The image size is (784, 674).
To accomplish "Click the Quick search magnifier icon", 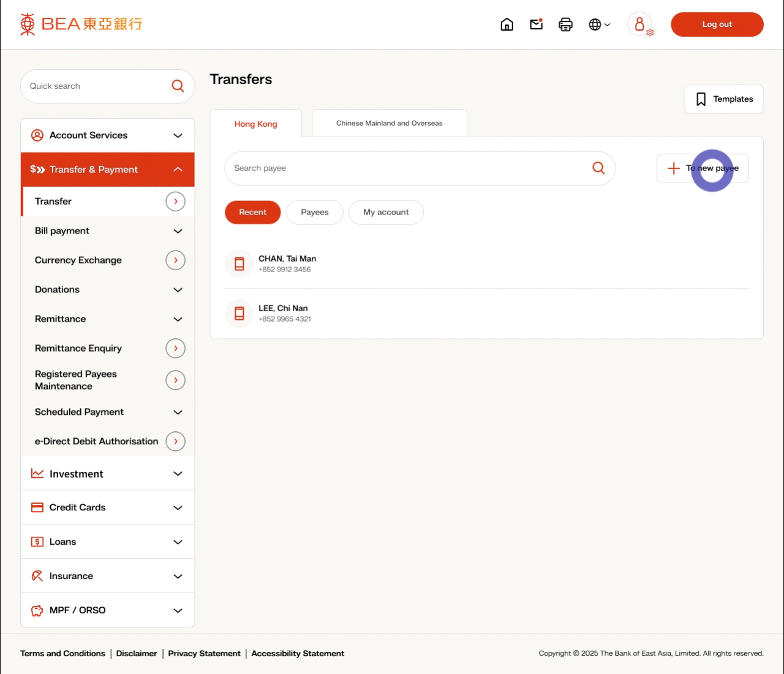I will (x=178, y=86).
